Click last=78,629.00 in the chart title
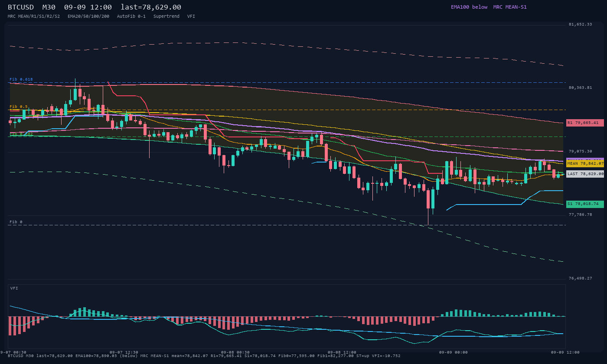Screen dimensions: 607x364 click(x=151, y=7)
